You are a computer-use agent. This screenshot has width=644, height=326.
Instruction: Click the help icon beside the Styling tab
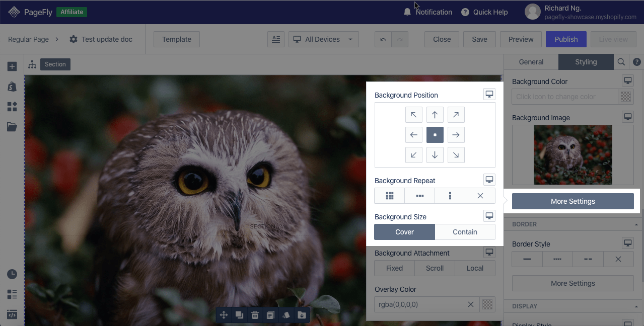pos(637,62)
